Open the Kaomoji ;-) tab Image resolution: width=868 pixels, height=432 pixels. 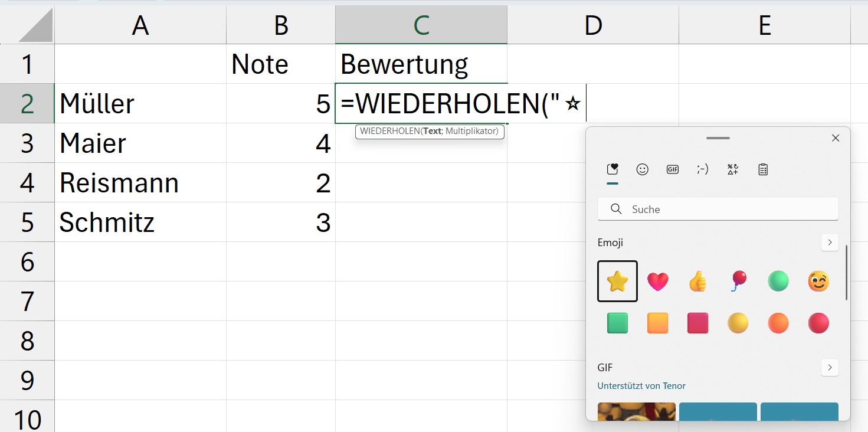(x=702, y=169)
